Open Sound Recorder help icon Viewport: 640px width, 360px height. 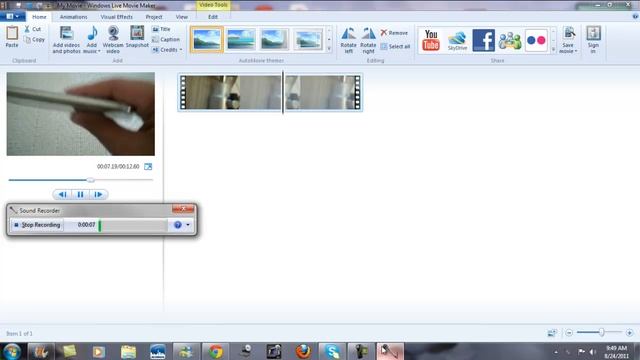pos(178,225)
